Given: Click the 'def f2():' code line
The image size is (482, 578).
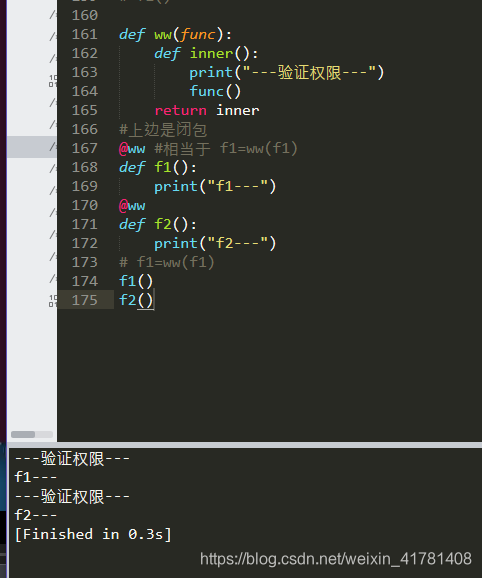Looking at the screenshot, I should (158, 224).
